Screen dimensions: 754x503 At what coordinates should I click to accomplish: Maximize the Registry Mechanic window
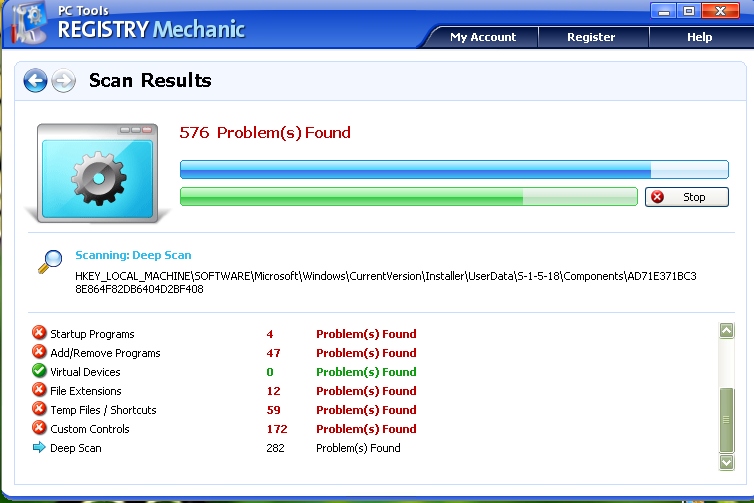[x=689, y=11]
